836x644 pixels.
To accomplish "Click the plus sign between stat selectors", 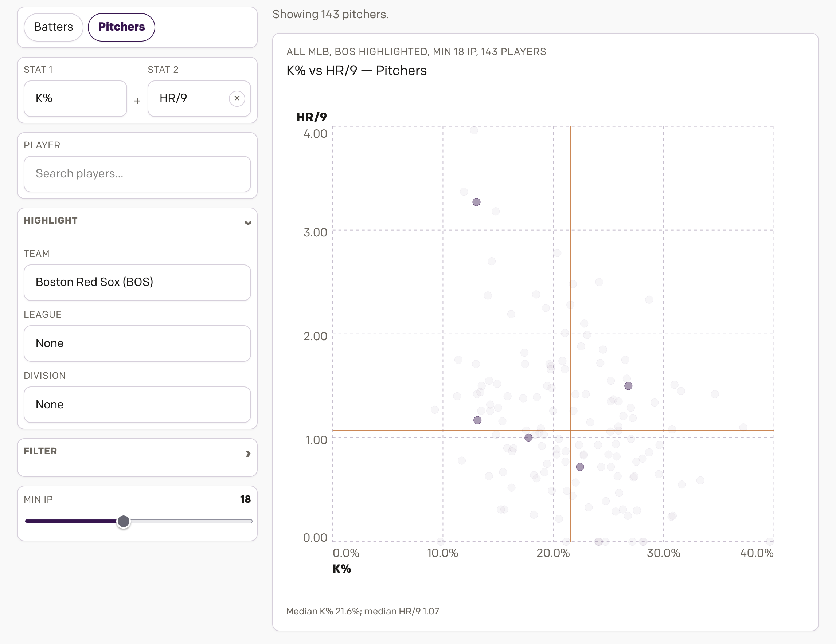I will pos(137,101).
